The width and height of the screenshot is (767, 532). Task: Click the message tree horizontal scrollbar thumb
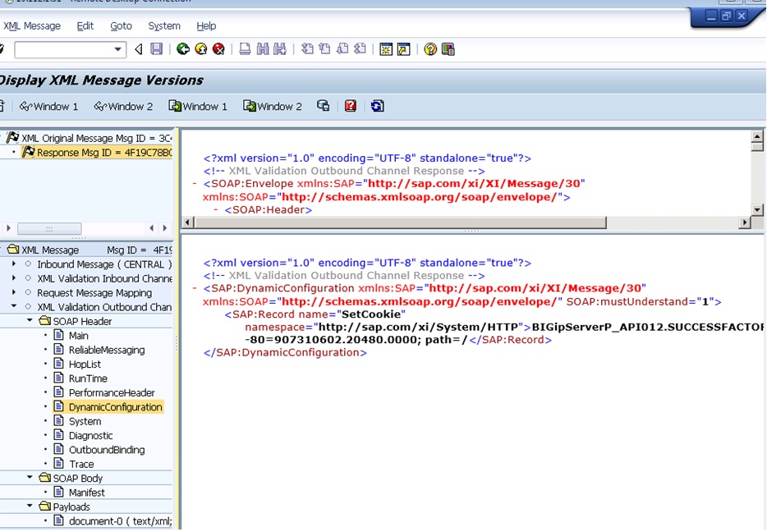49,228
